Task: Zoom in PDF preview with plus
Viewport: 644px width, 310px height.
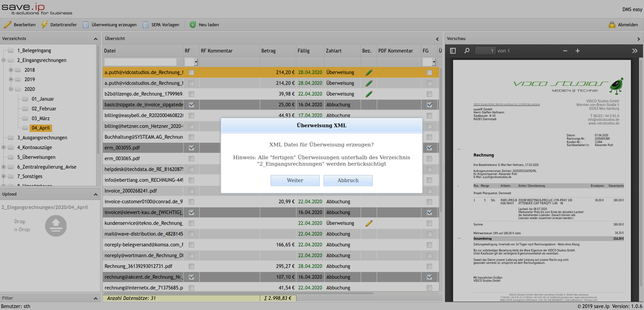Action: pyautogui.click(x=577, y=51)
